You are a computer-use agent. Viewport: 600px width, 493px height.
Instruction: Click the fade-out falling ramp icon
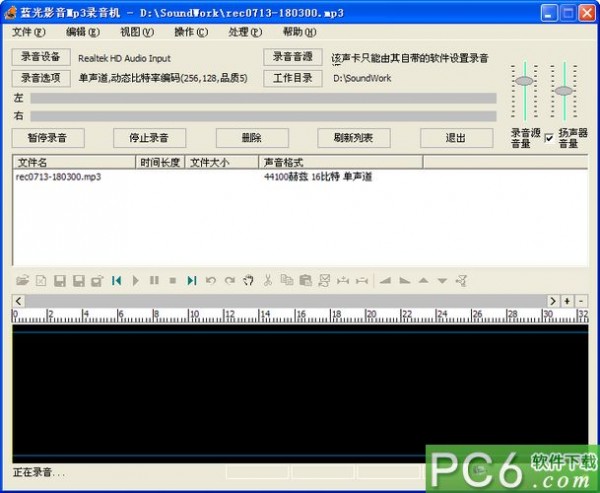(x=404, y=281)
